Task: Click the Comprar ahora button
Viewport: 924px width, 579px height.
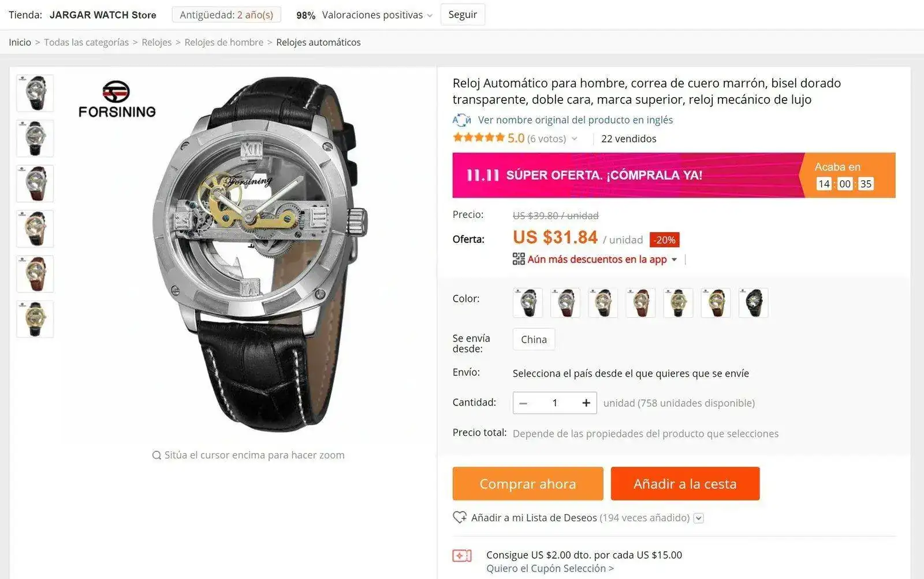Action: pyautogui.click(x=528, y=484)
